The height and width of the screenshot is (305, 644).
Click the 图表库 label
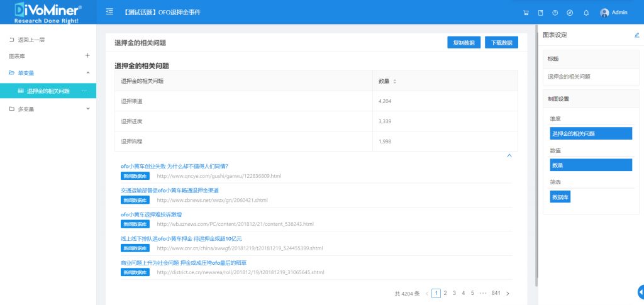pos(17,56)
